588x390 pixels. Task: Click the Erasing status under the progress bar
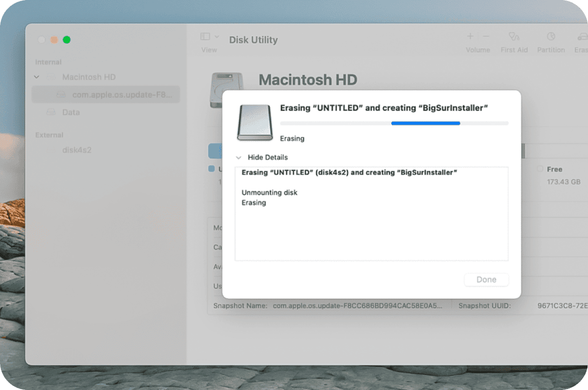click(x=292, y=139)
